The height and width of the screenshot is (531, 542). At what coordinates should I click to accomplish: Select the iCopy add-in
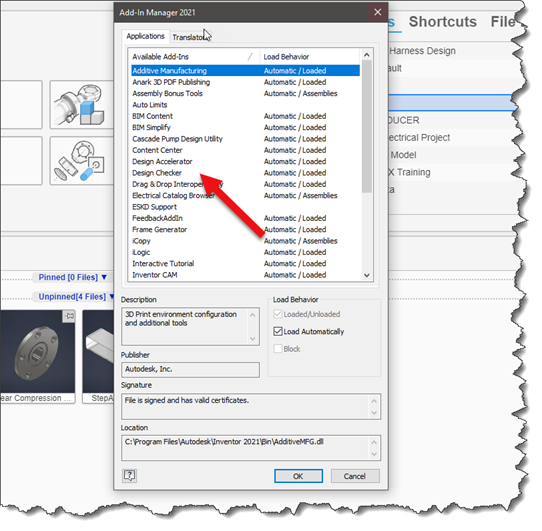(x=245, y=241)
